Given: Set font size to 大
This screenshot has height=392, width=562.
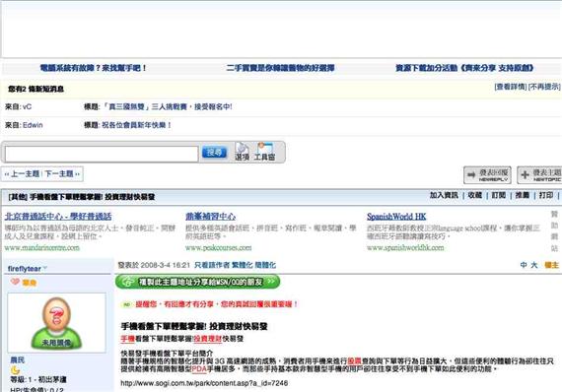Looking at the screenshot, I should pyautogui.click(x=534, y=265).
